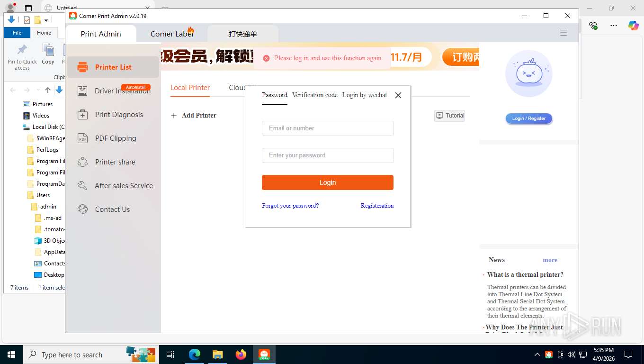This screenshot has height=364, width=644.
Task: Click the orange 订购 banner button
Action: 461,57
